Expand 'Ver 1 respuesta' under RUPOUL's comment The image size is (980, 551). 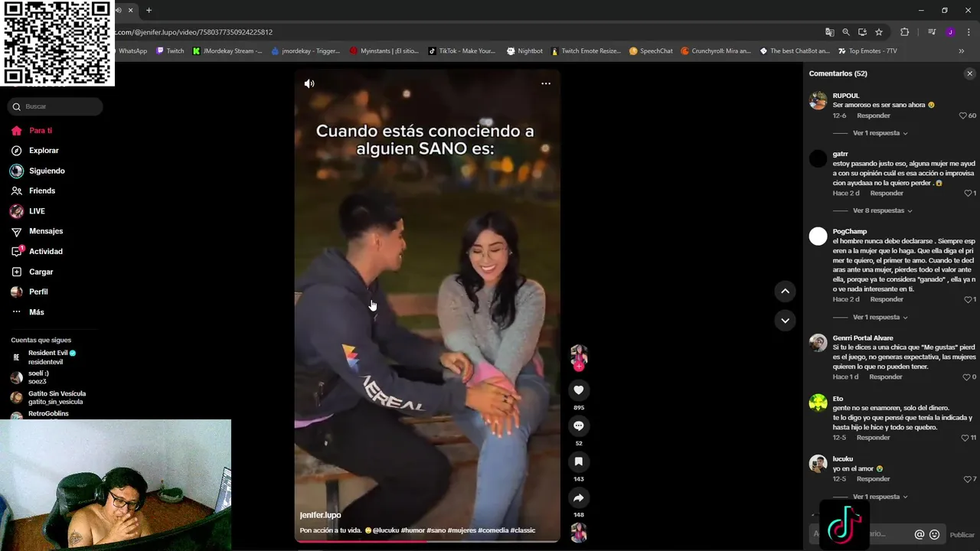click(x=880, y=133)
